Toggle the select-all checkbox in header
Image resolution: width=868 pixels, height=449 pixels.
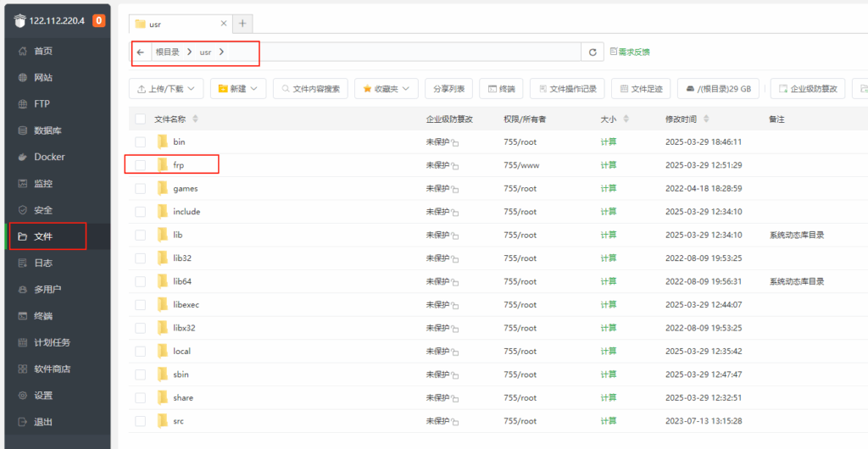pos(140,119)
